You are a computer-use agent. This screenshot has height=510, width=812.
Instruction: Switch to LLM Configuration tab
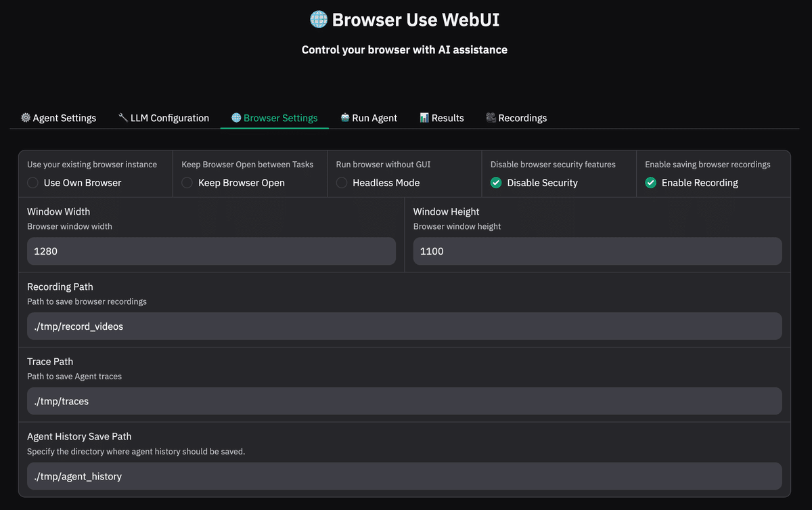coord(164,118)
